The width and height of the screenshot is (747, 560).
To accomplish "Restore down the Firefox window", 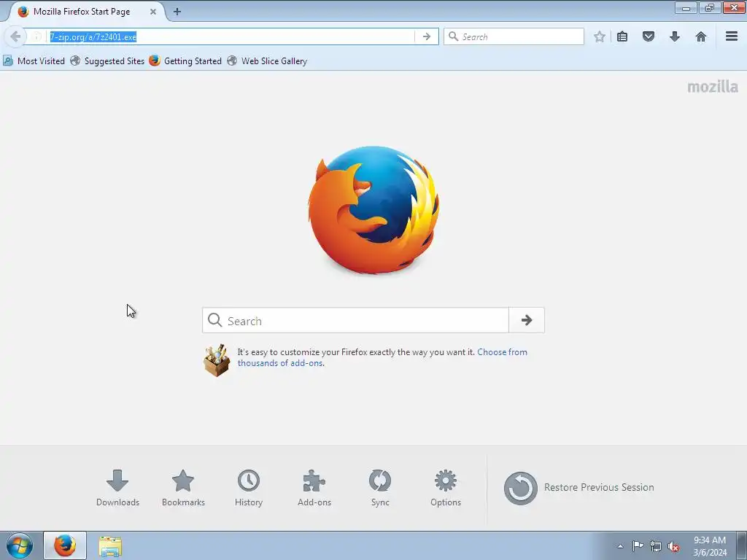I will (x=710, y=7).
